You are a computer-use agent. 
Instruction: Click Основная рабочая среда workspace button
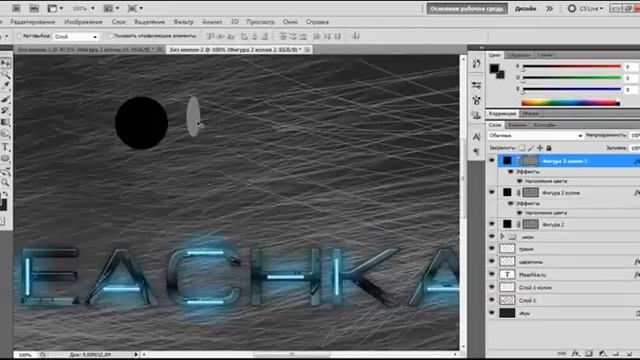click(x=467, y=9)
